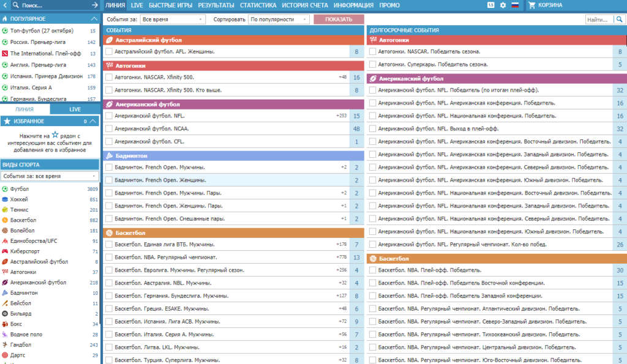Collapse the Популярное section chevron
627x364 pixels.
click(x=94, y=19)
